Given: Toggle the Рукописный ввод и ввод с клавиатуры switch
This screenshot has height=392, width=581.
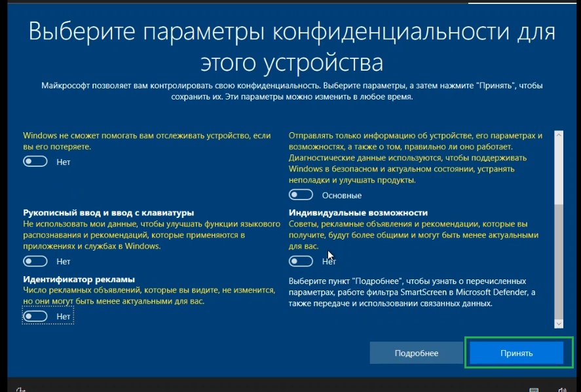Looking at the screenshot, I should click(35, 261).
